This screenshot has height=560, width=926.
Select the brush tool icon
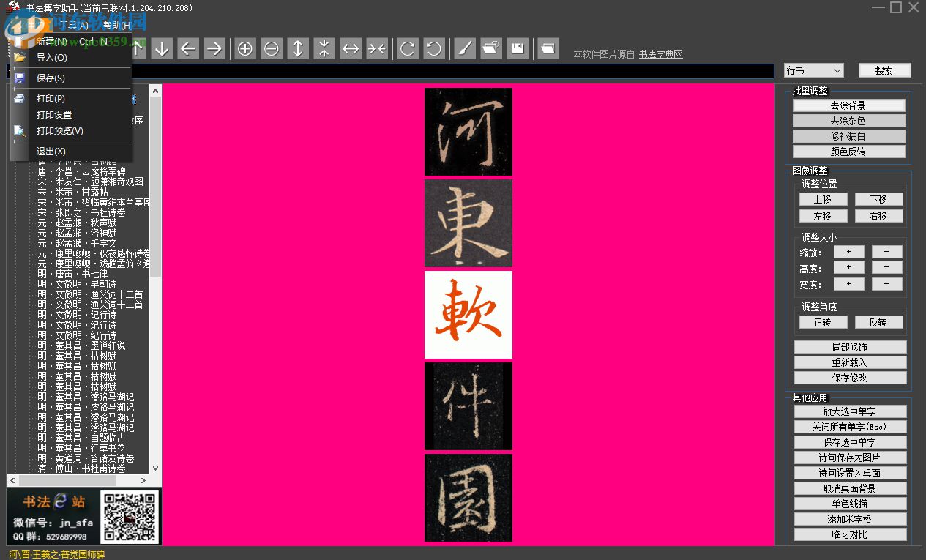point(465,48)
